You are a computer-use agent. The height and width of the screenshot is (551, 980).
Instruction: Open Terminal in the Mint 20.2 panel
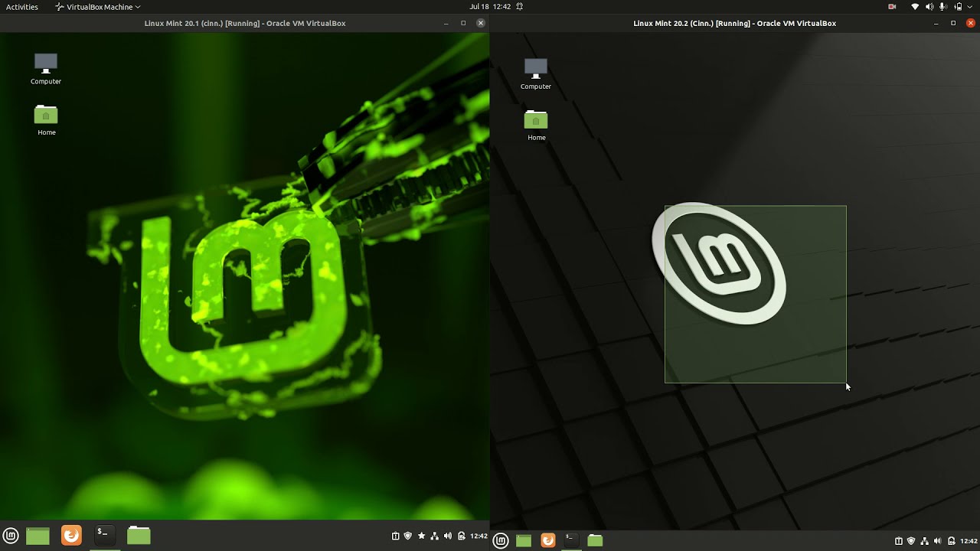[x=571, y=540]
